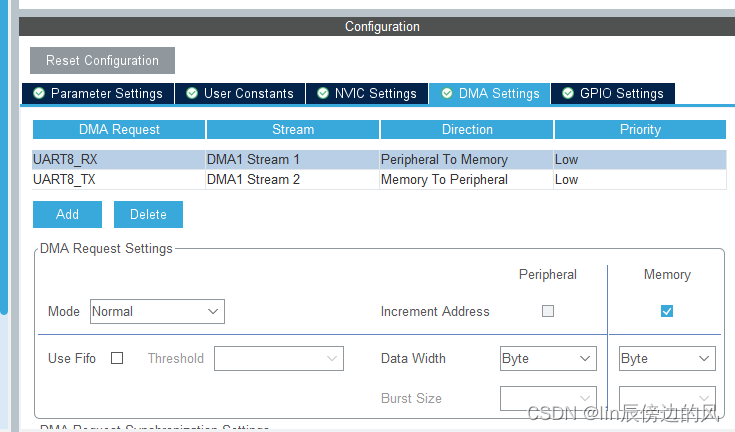Image resolution: width=735 pixels, height=432 pixels.
Task: Click the green check icon on User Constants
Action: click(192, 93)
